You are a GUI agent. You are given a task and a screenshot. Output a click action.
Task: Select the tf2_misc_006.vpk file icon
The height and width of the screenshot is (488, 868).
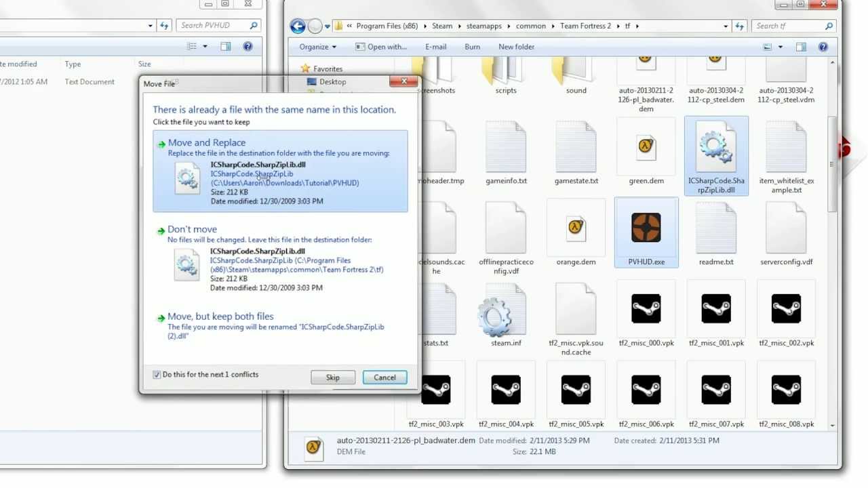(646, 390)
